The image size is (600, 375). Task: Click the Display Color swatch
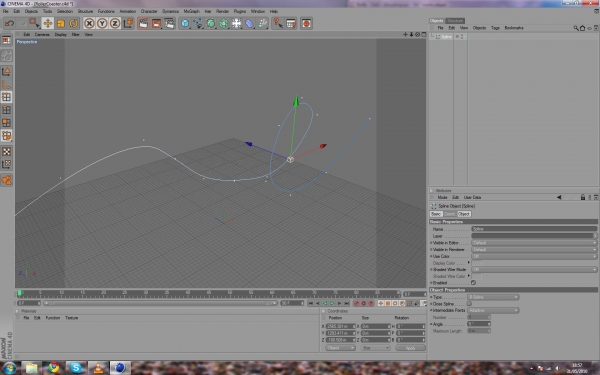476,263
